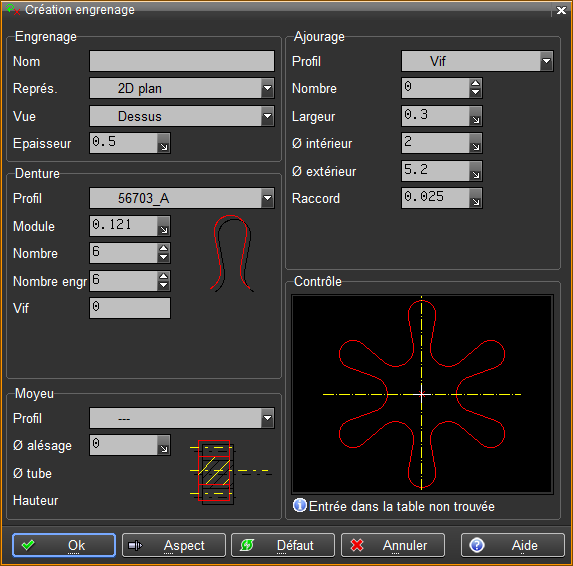The height and width of the screenshot is (566, 573).
Task: Open the Représ. 2D plan dropdown
Action: 267,88
